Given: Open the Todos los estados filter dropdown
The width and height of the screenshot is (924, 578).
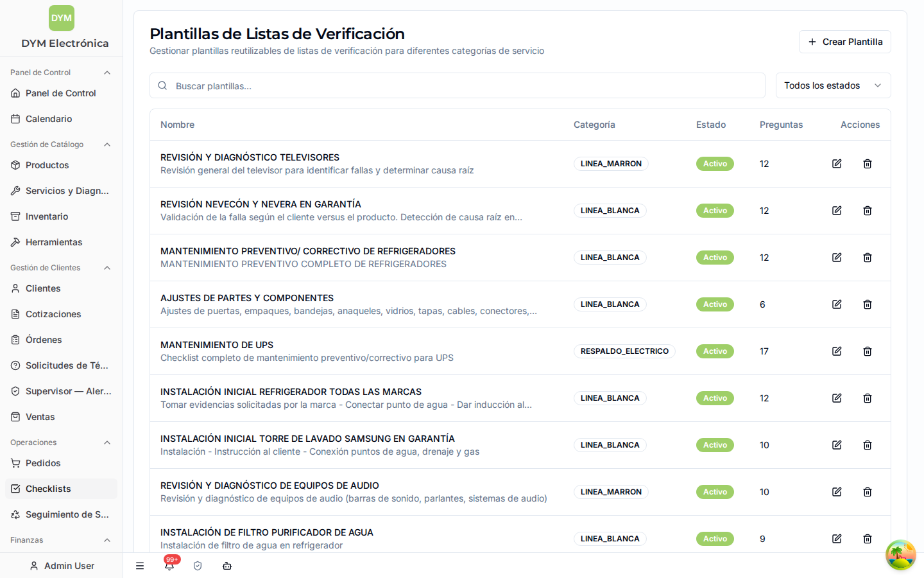Looking at the screenshot, I should (833, 85).
